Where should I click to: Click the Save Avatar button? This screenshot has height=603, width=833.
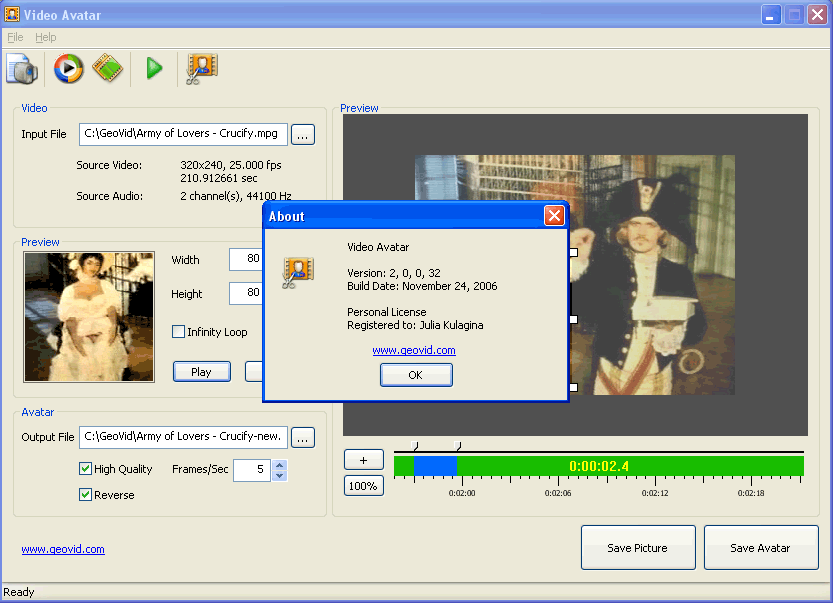(x=761, y=548)
